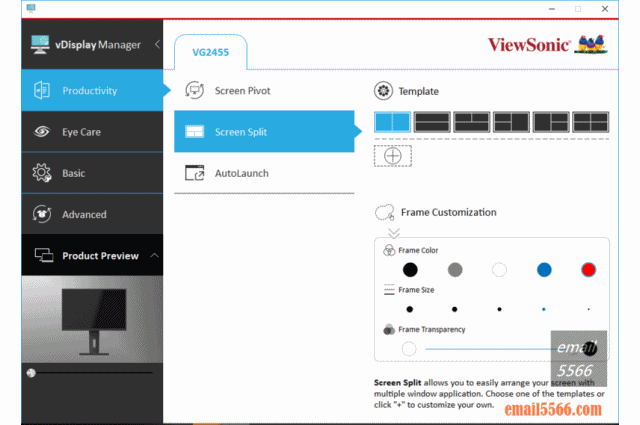Pick the white frame color
Viewport: 640px width, 425px height.
[x=499, y=270]
